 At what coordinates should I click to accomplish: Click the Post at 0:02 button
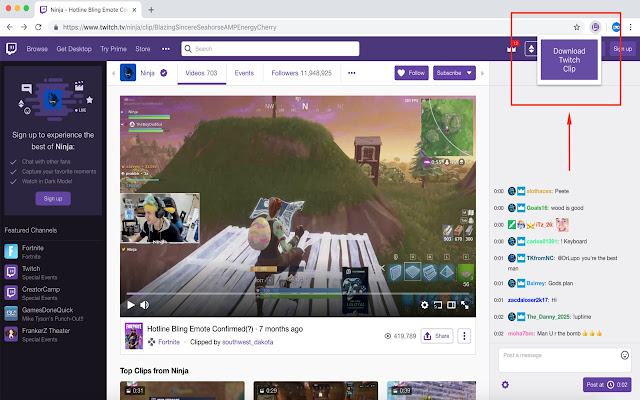pos(607,384)
